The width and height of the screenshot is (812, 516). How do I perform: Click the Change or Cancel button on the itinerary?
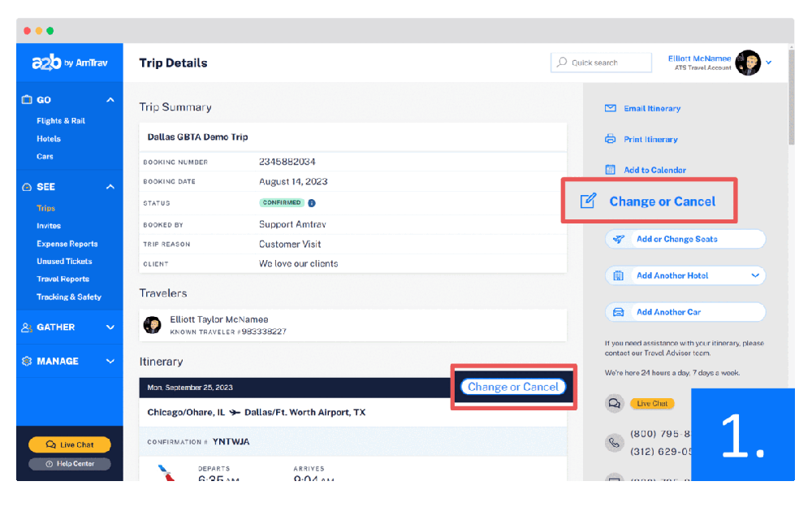513,388
